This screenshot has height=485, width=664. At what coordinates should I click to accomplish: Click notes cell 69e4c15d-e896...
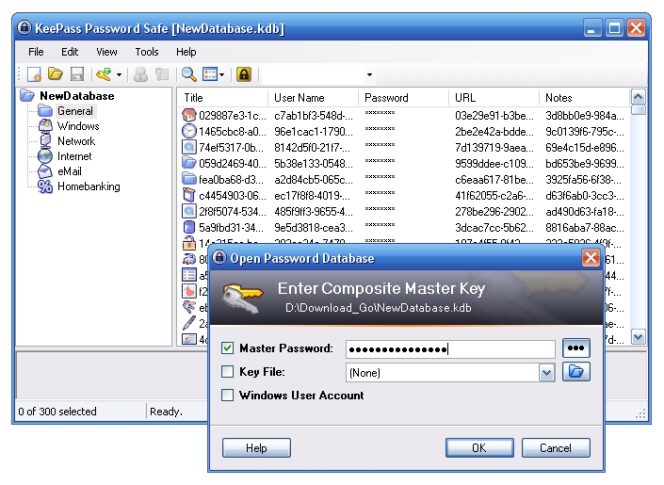(x=584, y=148)
